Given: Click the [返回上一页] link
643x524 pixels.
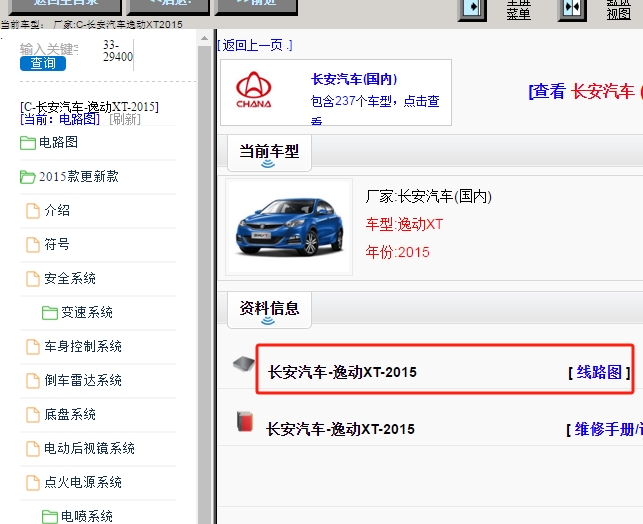Looking at the screenshot, I should pyautogui.click(x=255, y=45).
